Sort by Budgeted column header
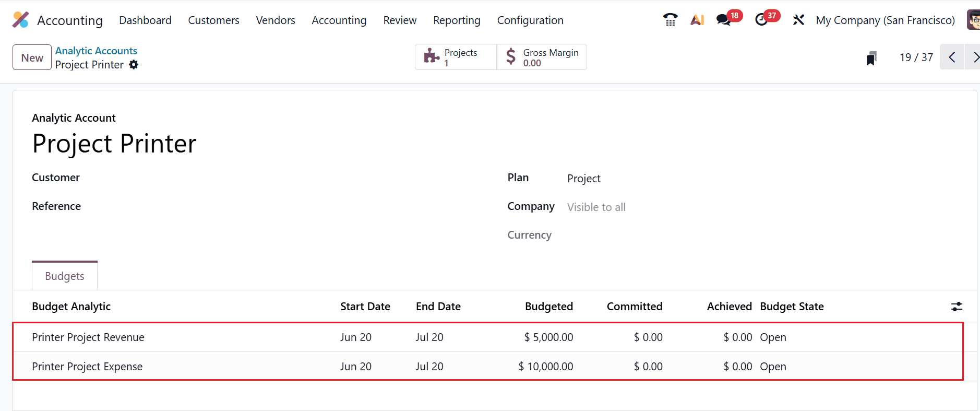 coord(549,307)
